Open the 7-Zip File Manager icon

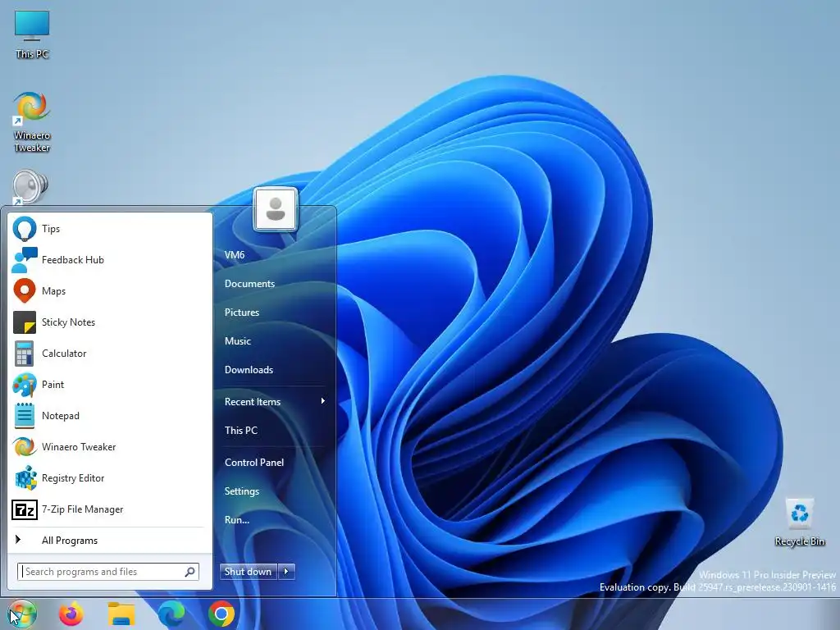(x=25, y=509)
